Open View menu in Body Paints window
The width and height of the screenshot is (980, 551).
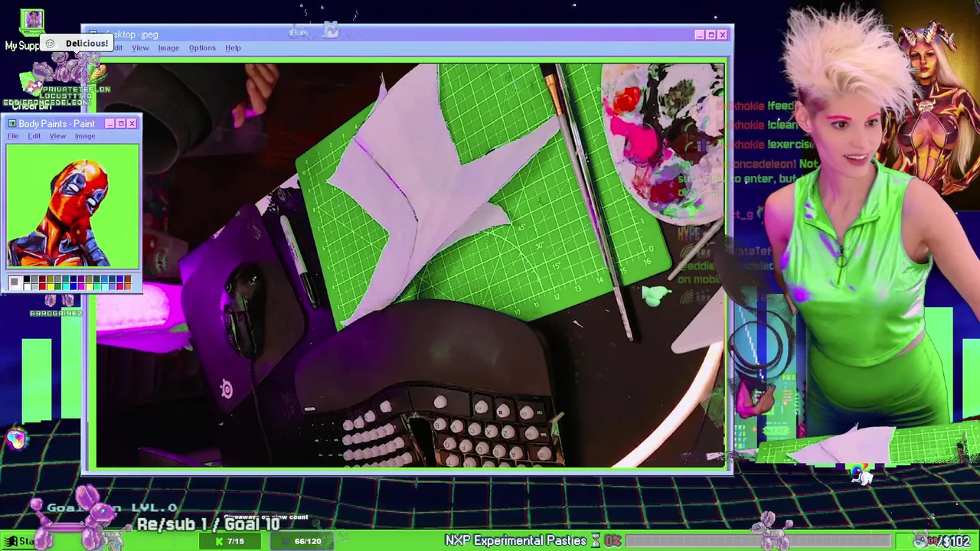[57, 136]
